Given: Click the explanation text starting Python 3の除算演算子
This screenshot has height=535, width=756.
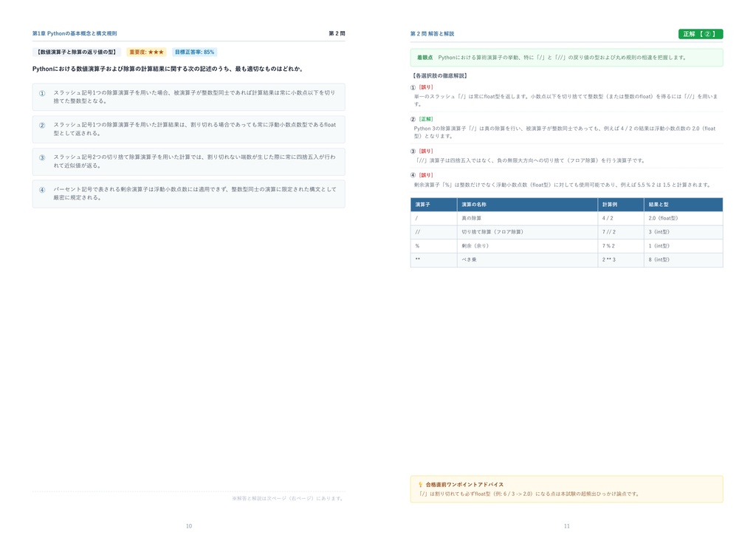Looking at the screenshot, I should [x=565, y=132].
